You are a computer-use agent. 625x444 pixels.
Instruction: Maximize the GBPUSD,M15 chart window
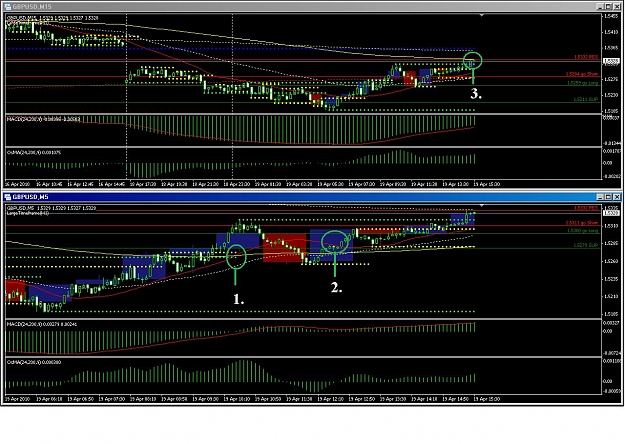pos(608,7)
